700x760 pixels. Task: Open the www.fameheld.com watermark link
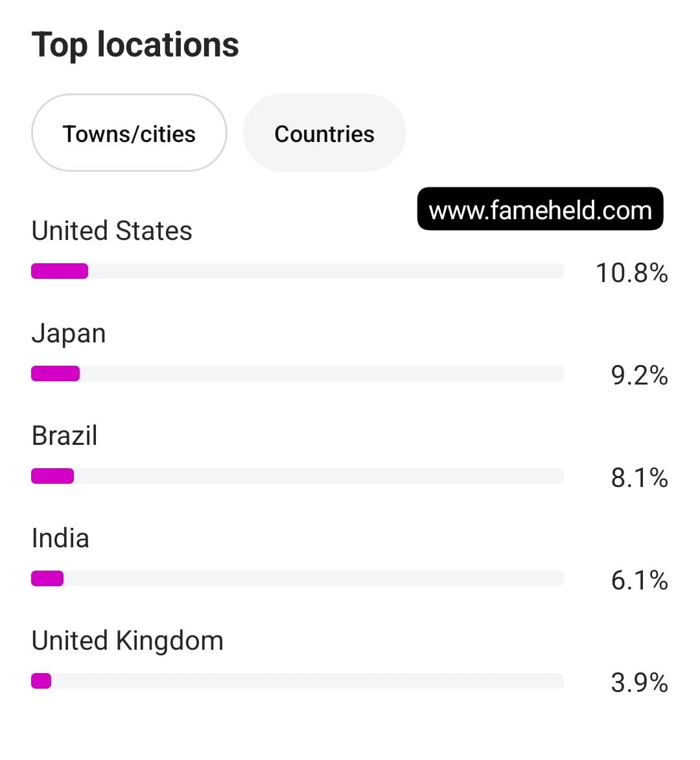[540, 209]
